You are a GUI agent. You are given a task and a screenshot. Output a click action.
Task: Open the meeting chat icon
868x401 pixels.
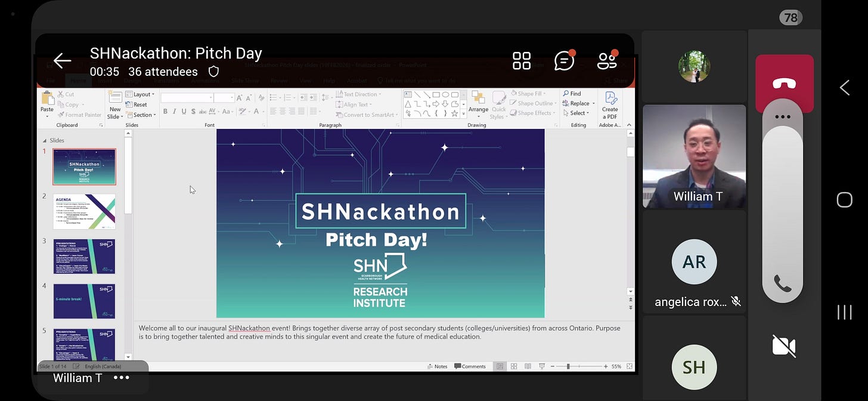(565, 60)
